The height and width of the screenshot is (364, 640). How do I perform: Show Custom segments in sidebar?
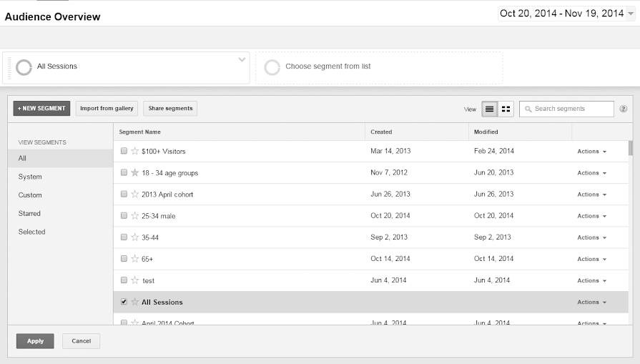[30, 195]
